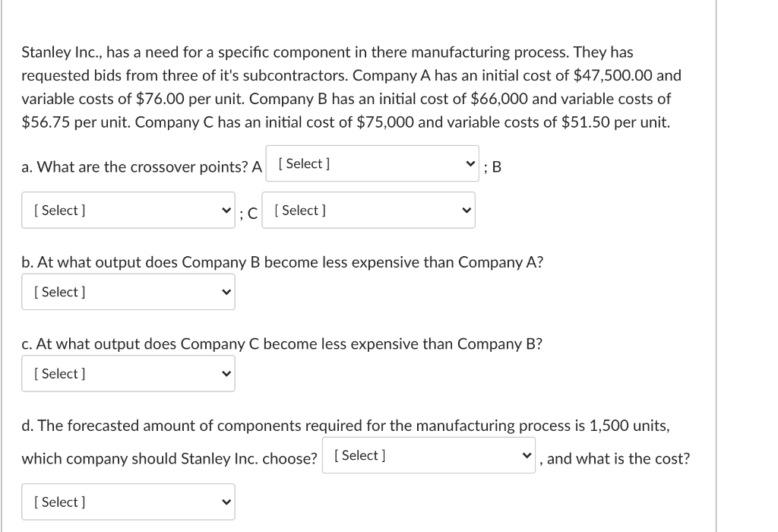
Task: Select an answer for when Company B beats Company A
Action: [128, 291]
